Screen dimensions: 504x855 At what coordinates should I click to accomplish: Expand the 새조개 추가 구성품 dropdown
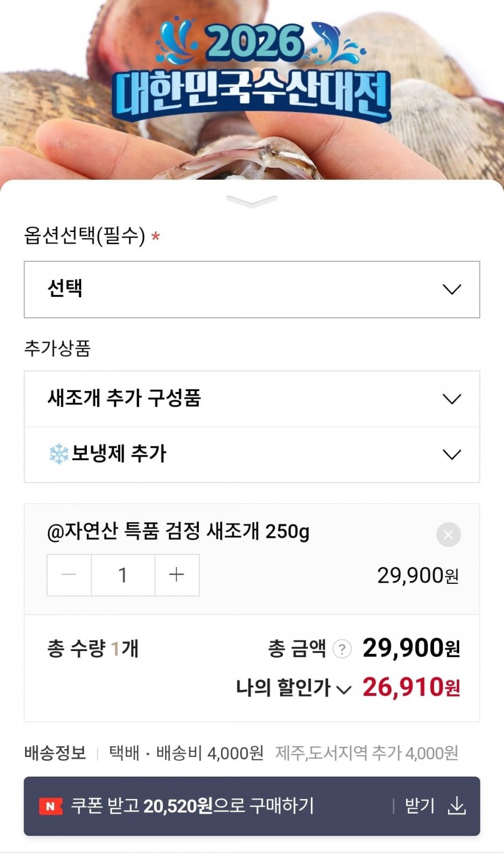click(251, 398)
